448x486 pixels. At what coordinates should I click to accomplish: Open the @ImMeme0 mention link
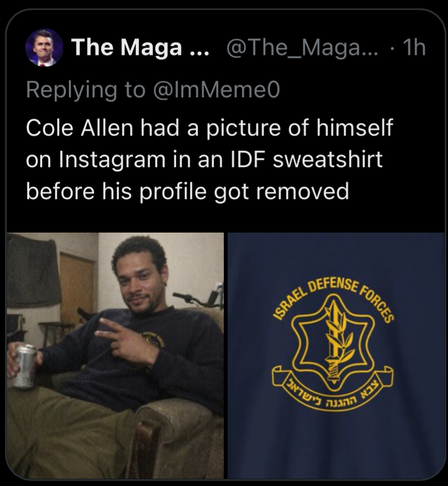[x=216, y=89]
